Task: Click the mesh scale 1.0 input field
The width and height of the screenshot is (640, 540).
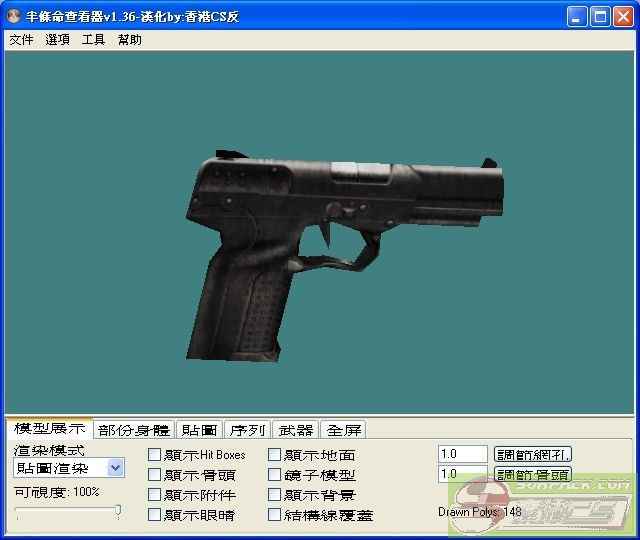Action: click(463, 454)
